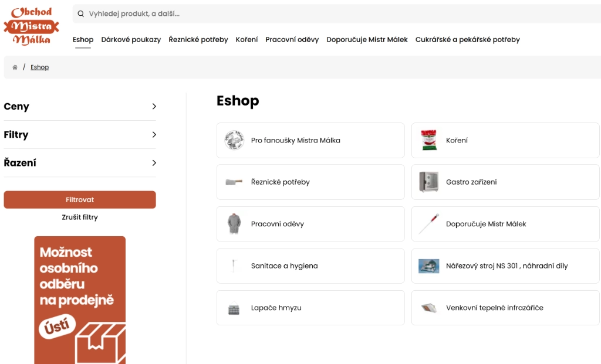Click the work coat image for Pracovní oděvy

[234, 224]
